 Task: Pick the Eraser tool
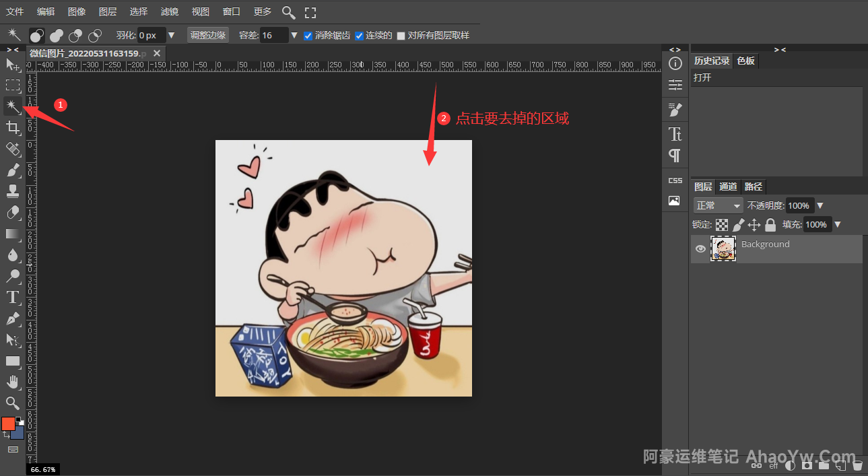(13, 213)
